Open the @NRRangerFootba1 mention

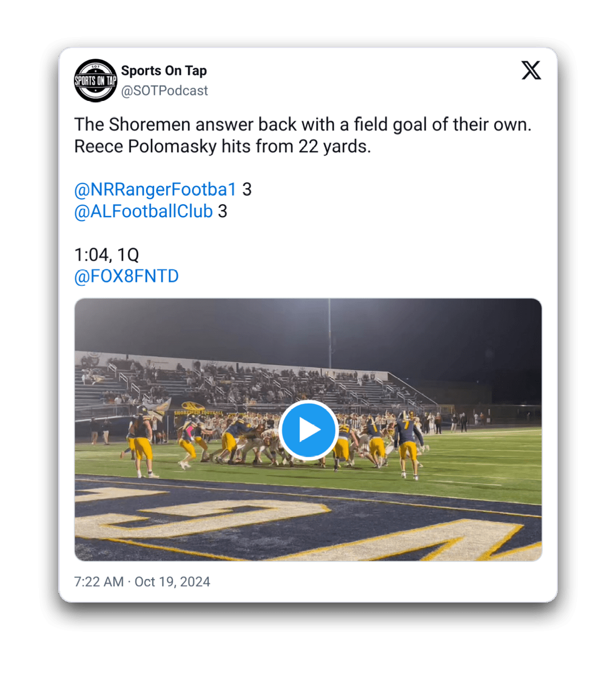155,190
